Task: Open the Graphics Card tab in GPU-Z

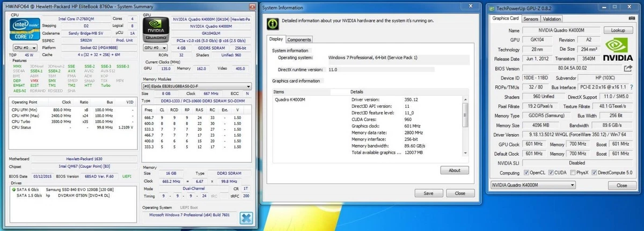Action: (506, 18)
